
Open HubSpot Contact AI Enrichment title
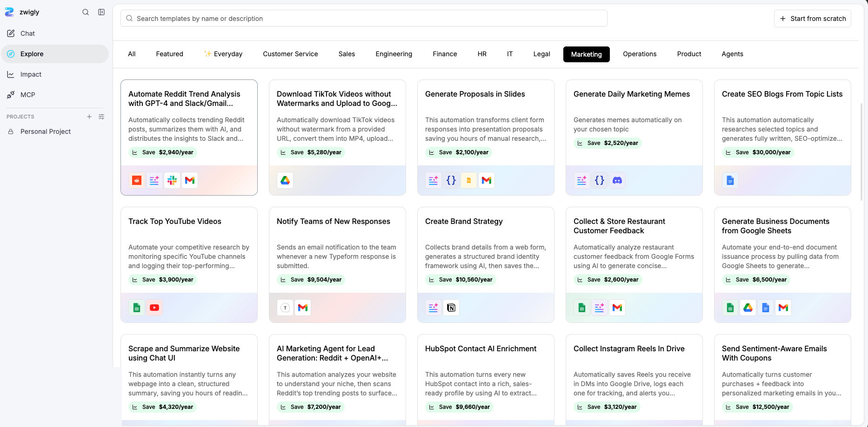pyautogui.click(x=481, y=348)
